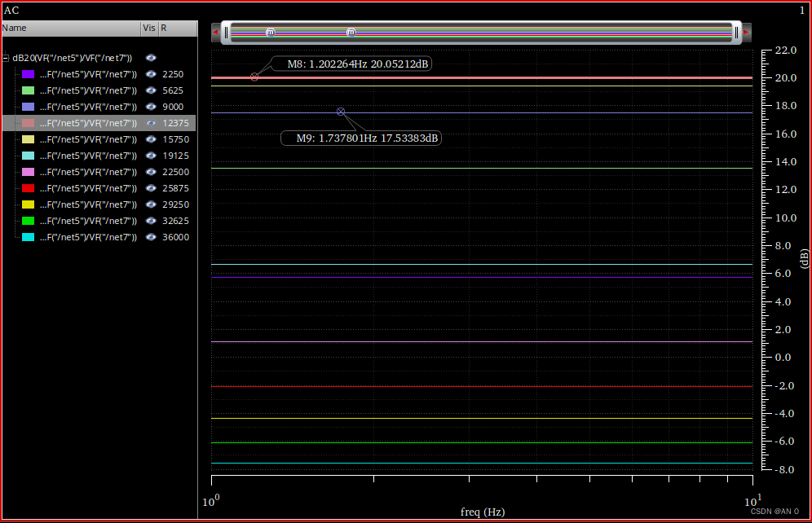Hide the trace with R 2250

click(151, 74)
